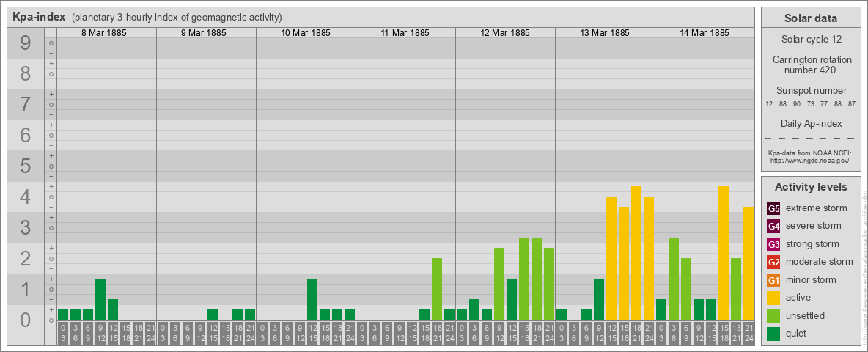The image size is (868, 352).
Task: Select the 11 Mar 1885 date header
Action: pyautogui.click(x=405, y=33)
